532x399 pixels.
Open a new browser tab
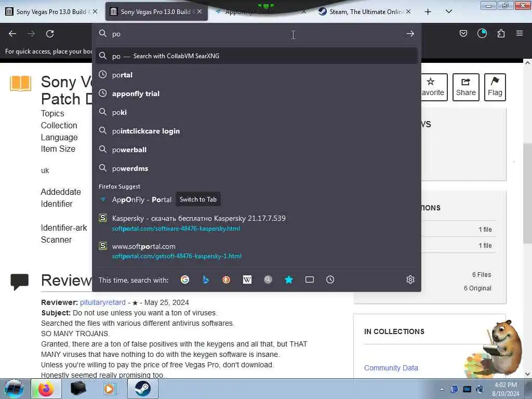pyautogui.click(x=428, y=12)
